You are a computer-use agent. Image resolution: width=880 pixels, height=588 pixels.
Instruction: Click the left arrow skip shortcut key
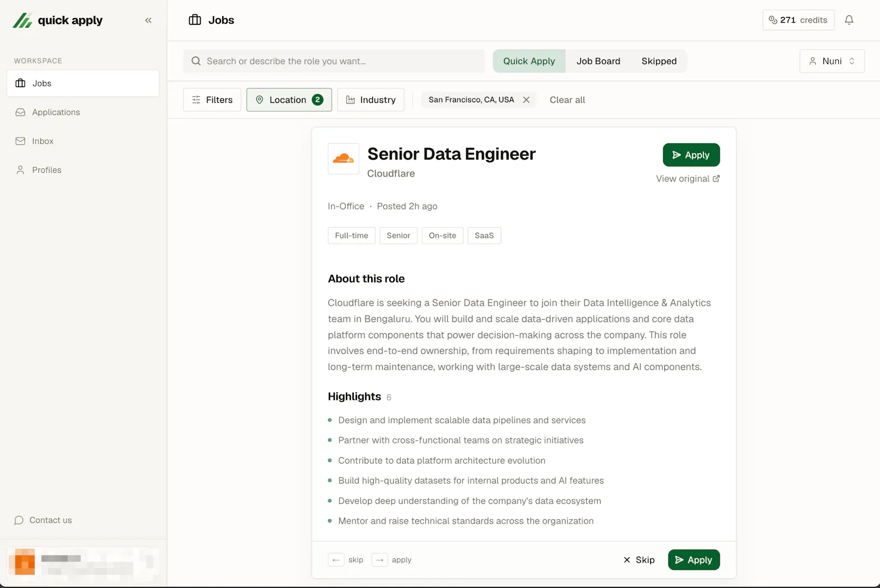click(x=336, y=560)
